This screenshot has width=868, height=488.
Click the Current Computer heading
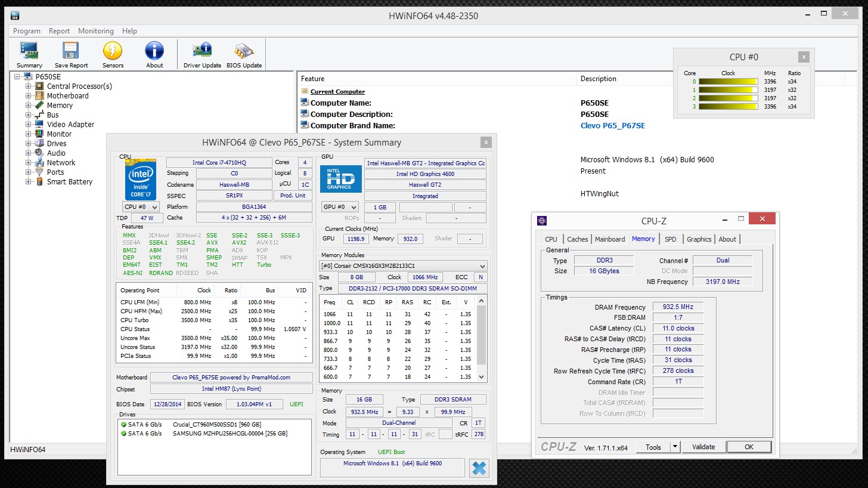tap(337, 92)
